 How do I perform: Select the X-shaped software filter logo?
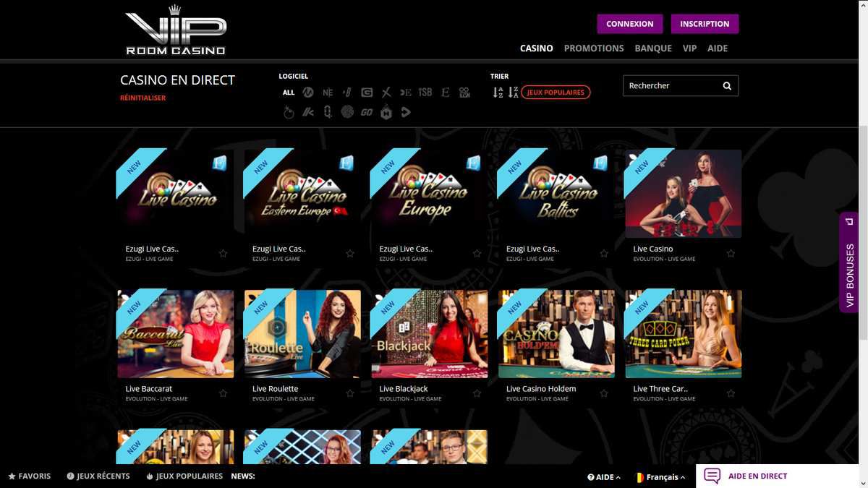click(x=386, y=93)
